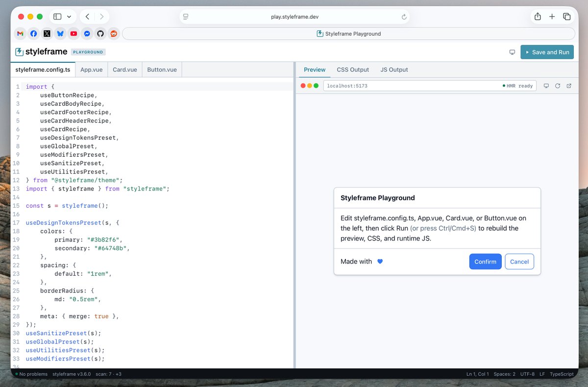This screenshot has height=387, width=588.
Task: Select the Styleframe Playground browser tab
Action: 348,34
